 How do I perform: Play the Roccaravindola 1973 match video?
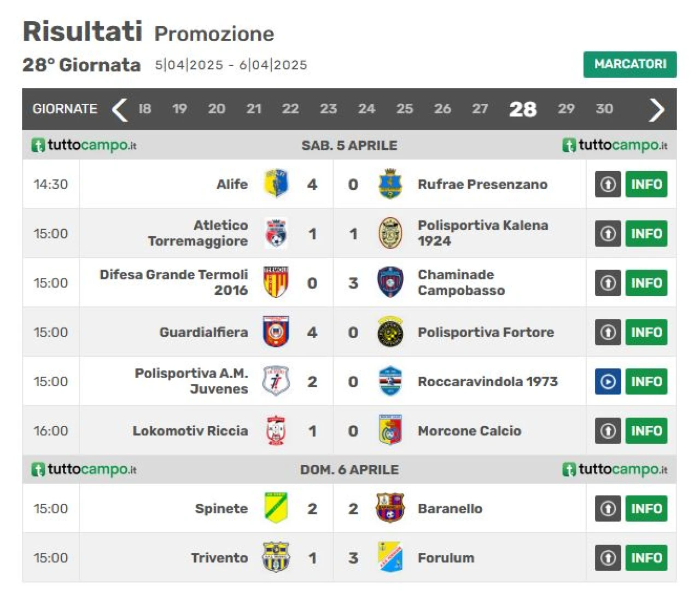(608, 381)
